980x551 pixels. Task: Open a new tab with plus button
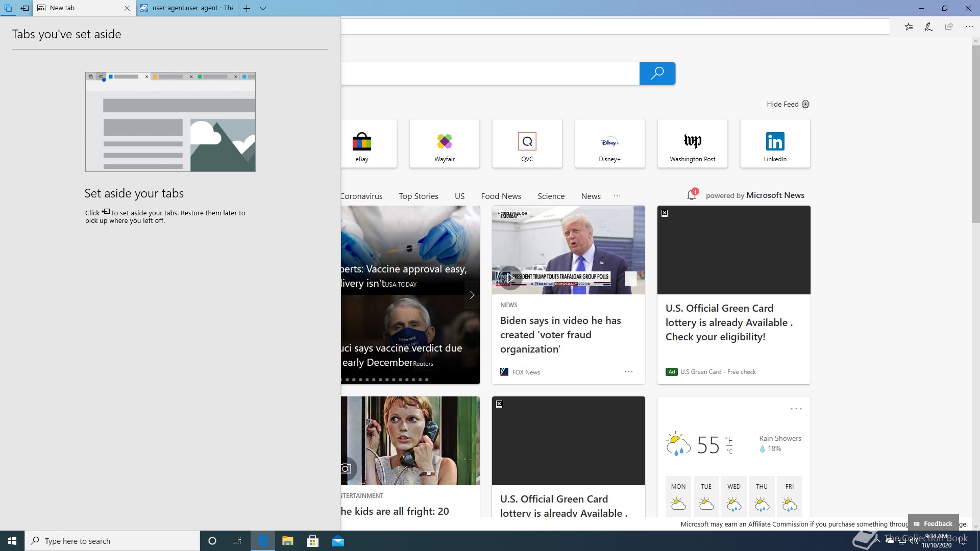[x=247, y=8]
